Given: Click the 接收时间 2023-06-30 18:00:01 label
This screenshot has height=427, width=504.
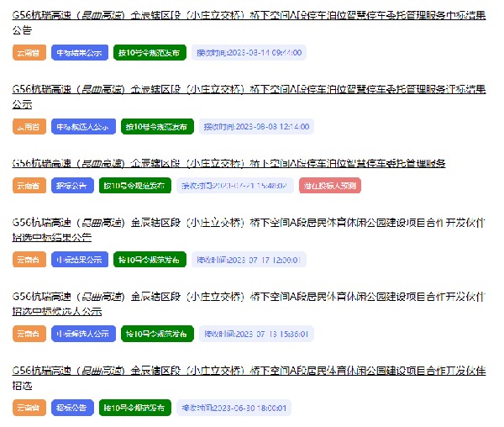Looking at the screenshot, I should click(x=235, y=408).
